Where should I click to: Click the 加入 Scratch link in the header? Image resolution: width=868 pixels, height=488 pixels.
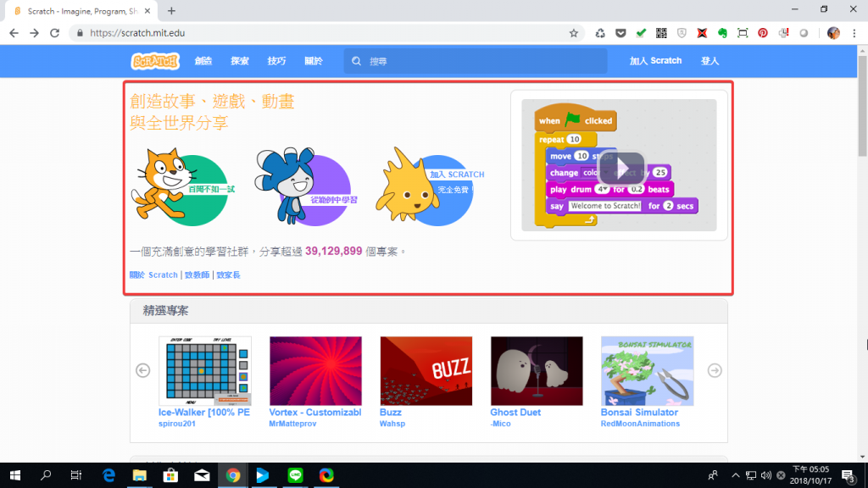655,61
